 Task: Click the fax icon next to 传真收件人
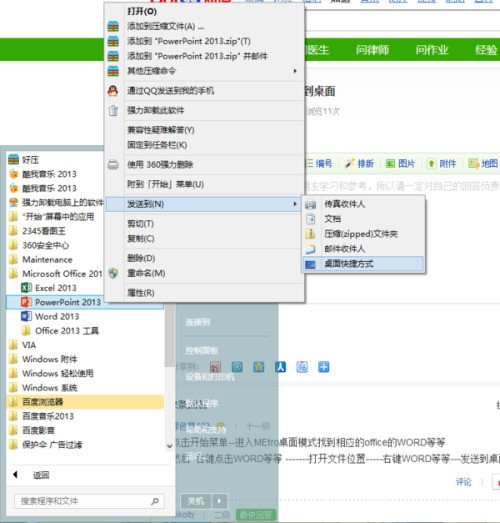(311, 204)
